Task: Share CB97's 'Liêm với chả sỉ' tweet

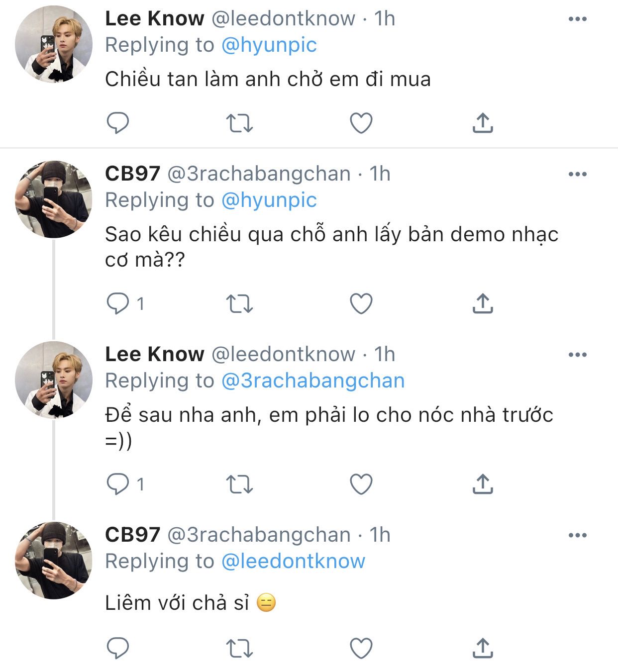Action: pos(482,648)
